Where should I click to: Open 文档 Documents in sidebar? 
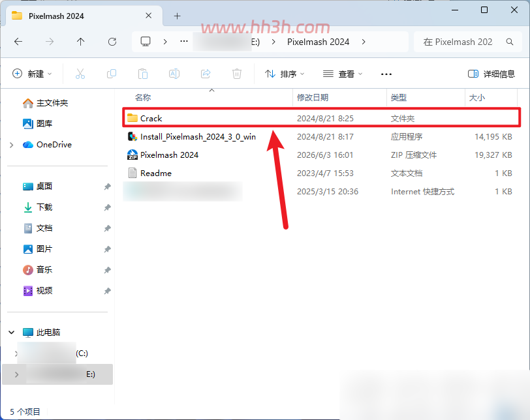click(x=37, y=228)
